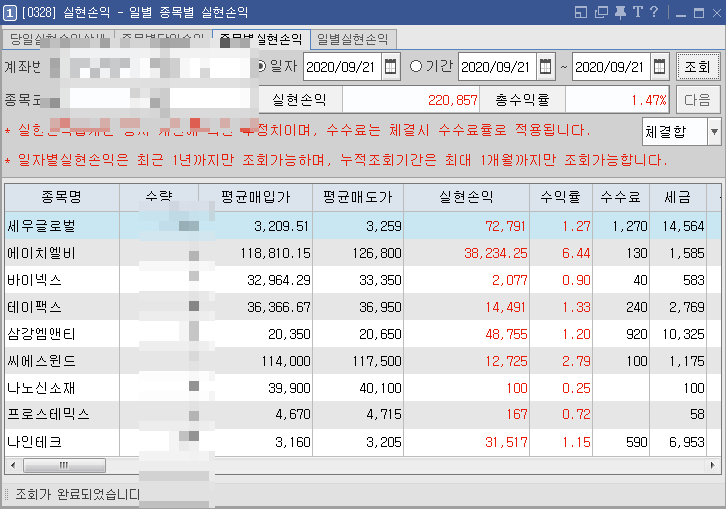Click the 다음 next button
Image resolution: width=726 pixels, height=509 pixels.
coord(698,100)
